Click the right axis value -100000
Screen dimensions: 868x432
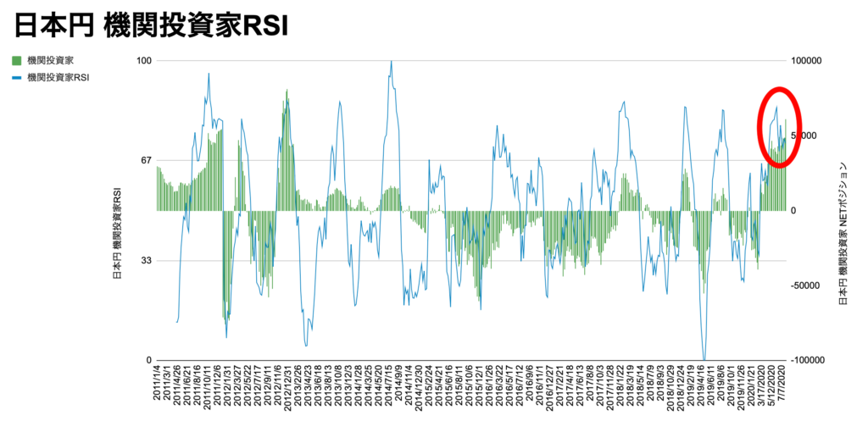(810, 360)
